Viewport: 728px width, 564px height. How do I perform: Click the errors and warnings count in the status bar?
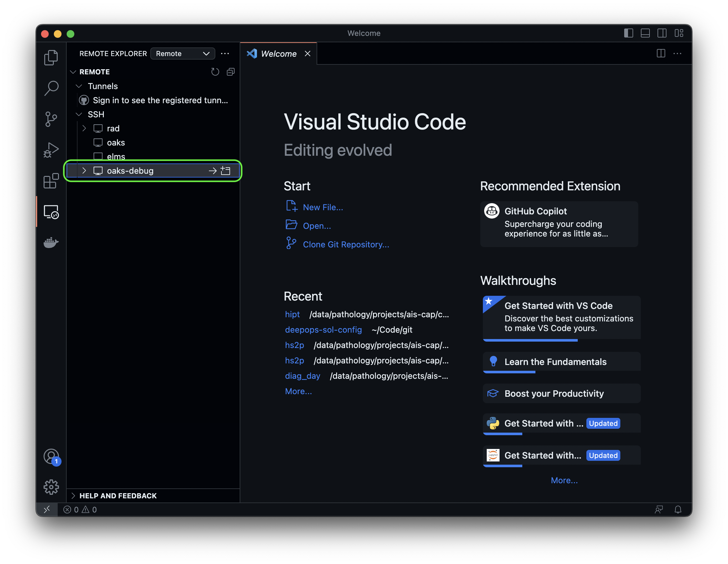point(80,509)
